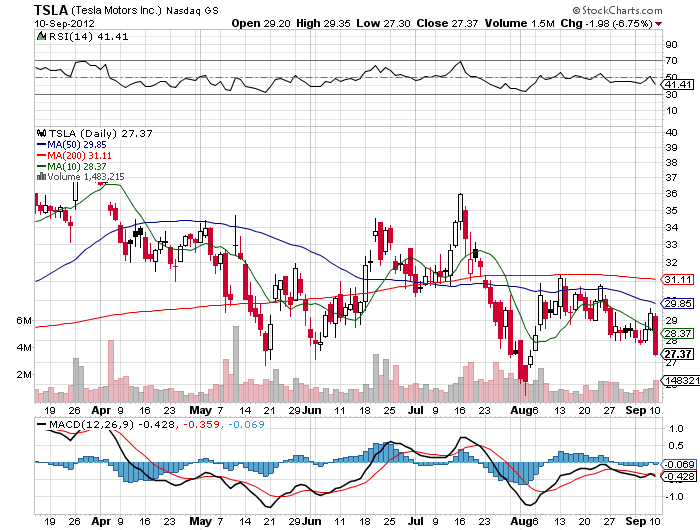Click the copyright symbol before StockCharts.com

tap(576, 10)
